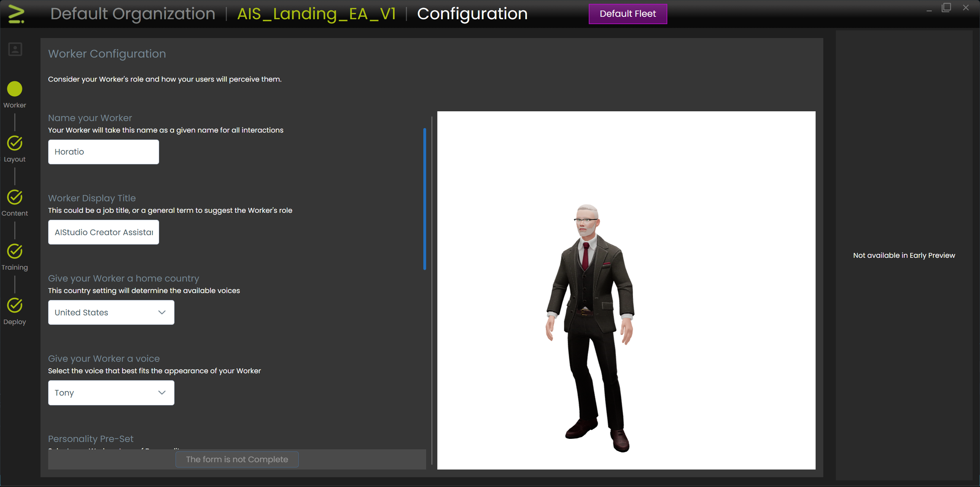The width and height of the screenshot is (980, 487).
Task: Open the United States country dropdown
Action: pyautogui.click(x=111, y=313)
